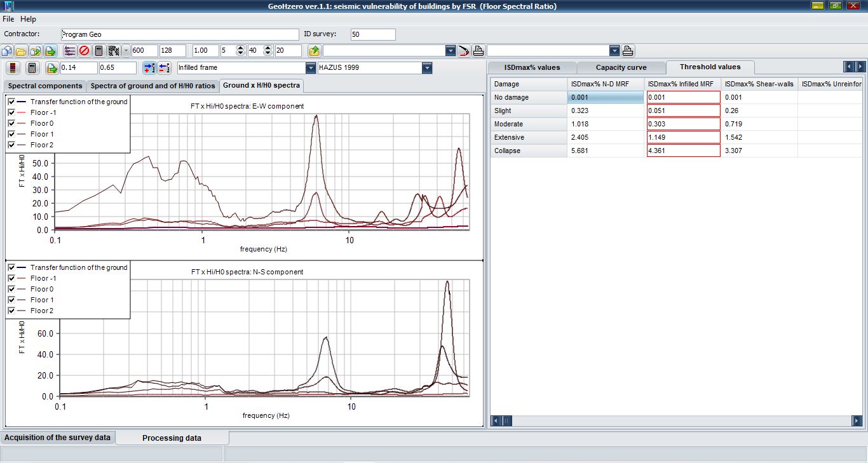This screenshot has width=868, height=463.
Task: Select the Ground x H/H0 spectra tab
Action: [262, 85]
